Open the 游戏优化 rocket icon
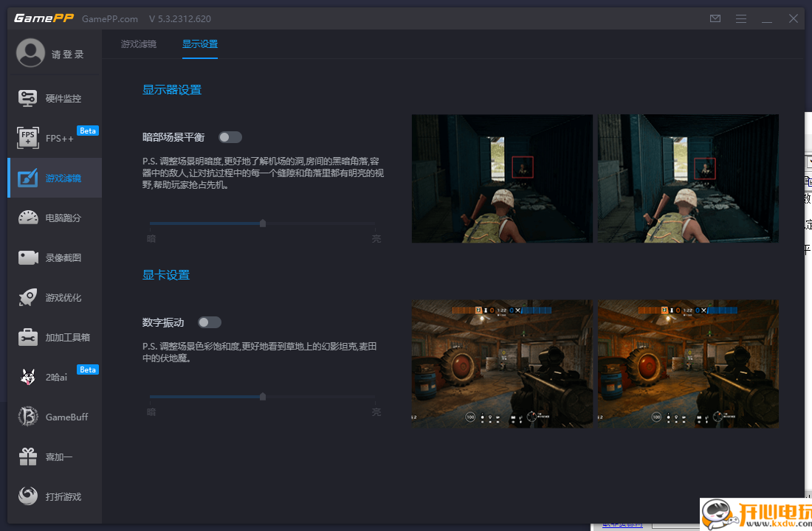The width and height of the screenshot is (812, 531). point(28,297)
